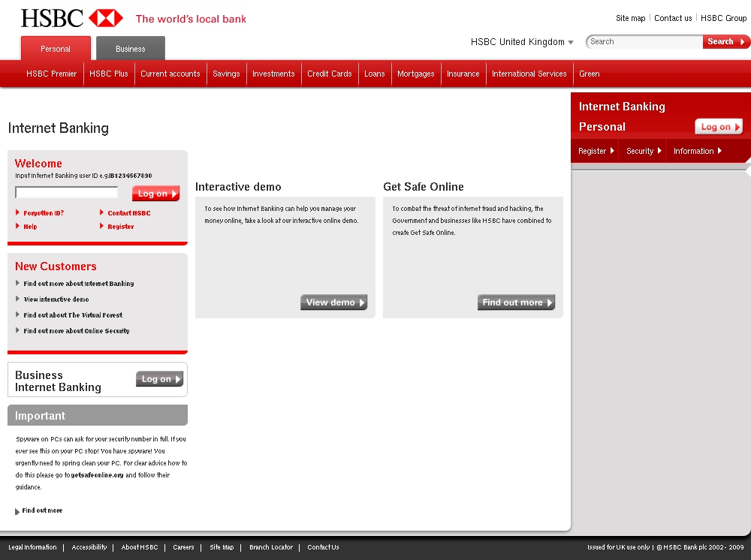Click the red Search button
This screenshot has height=560, width=751.
coord(725,41)
